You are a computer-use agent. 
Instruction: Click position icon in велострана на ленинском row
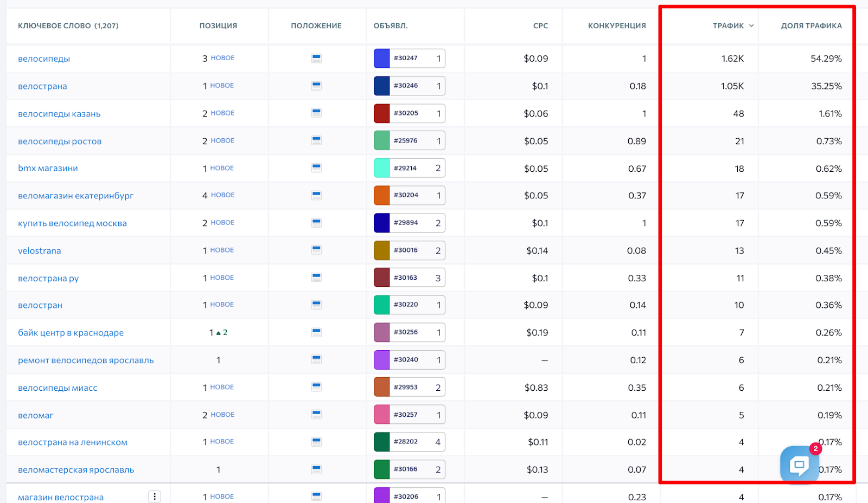point(316,442)
